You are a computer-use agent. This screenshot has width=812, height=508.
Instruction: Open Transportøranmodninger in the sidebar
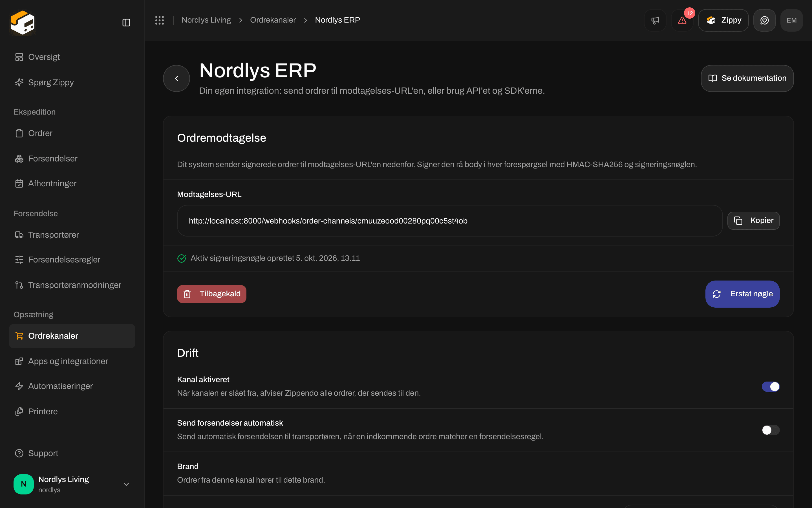pos(72,285)
